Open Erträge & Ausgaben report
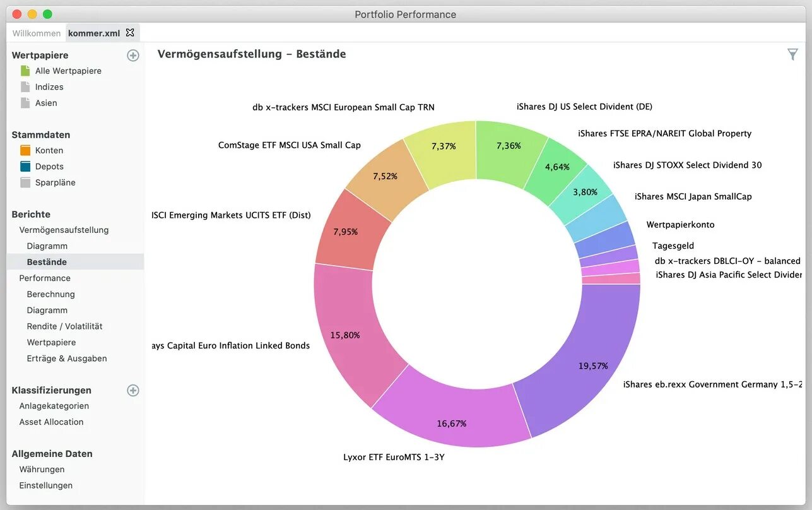 pyautogui.click(x=67, y=359)
